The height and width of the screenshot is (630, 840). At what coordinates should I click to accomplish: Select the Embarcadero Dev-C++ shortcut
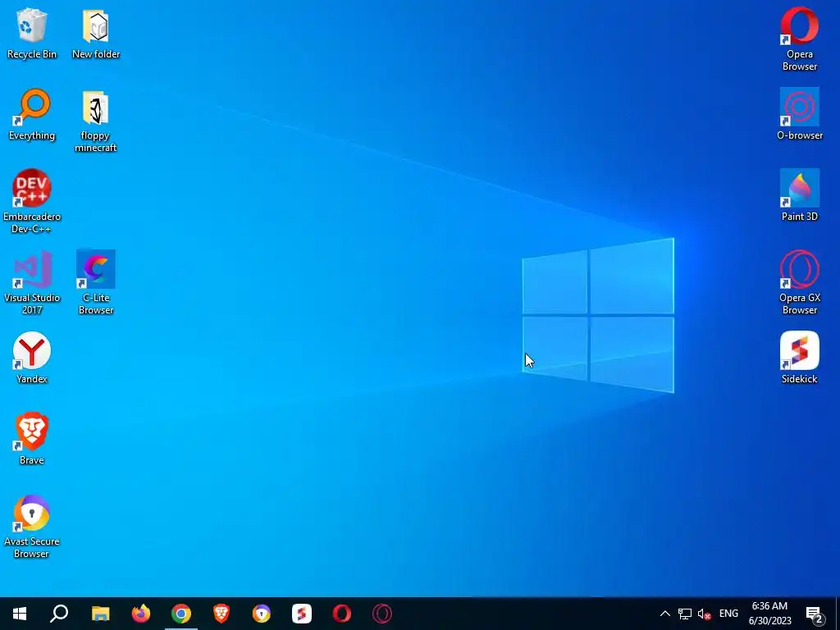pyautogui.click(x=32, y=202)
